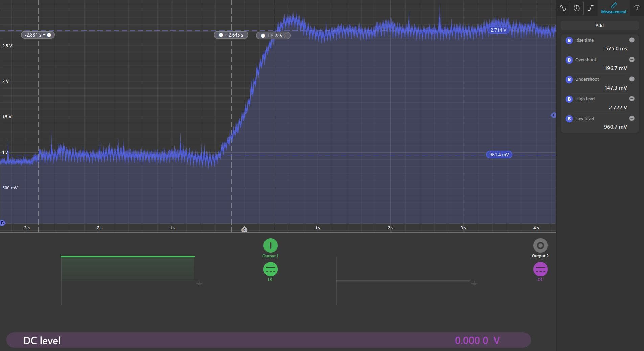
Task: Remove the Rise time measurement
Action: tap(631, 40)
